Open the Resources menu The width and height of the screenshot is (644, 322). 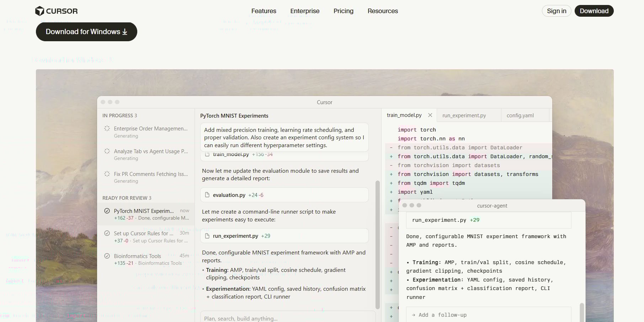[x=383, y=11]
